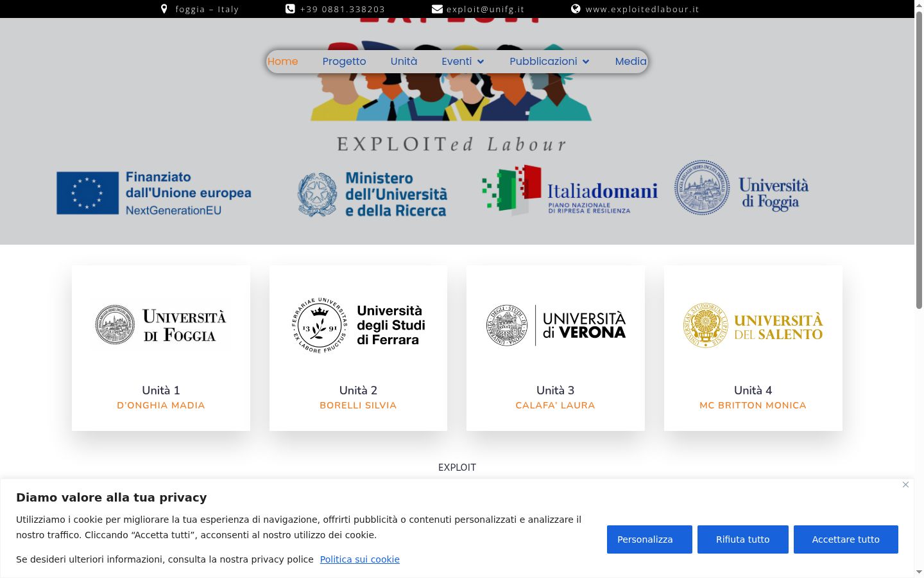The height and width of the screenshot is (578, 924).
Task: Open D'ONGHIA MADIA unit link
Action: coord(161,405)
